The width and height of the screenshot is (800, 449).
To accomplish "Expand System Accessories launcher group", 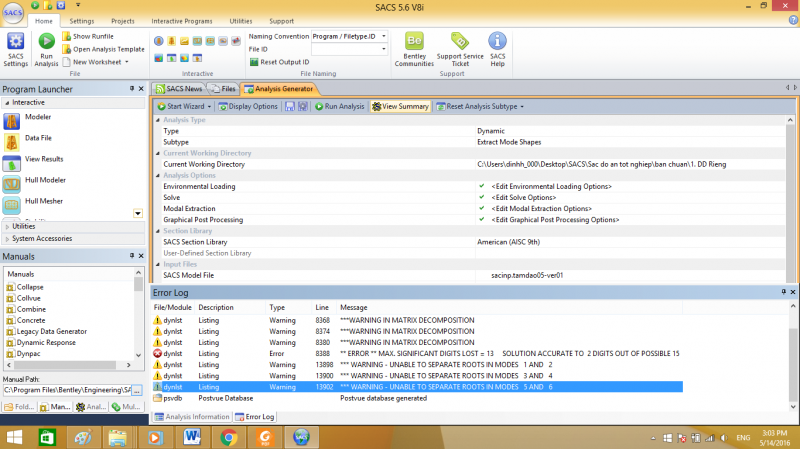I will [x=72, y=238].
